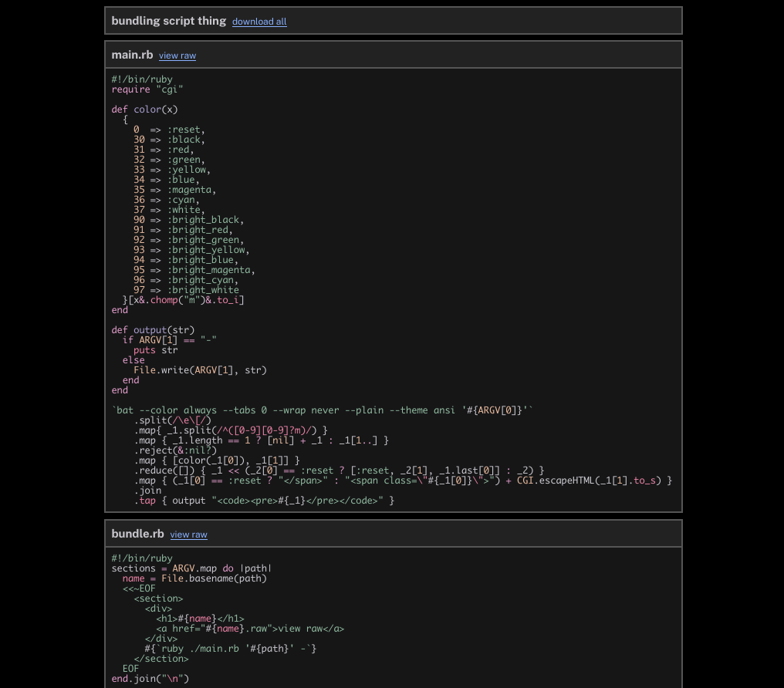Click the "bundling script thing" page title

tap(168, 21)
